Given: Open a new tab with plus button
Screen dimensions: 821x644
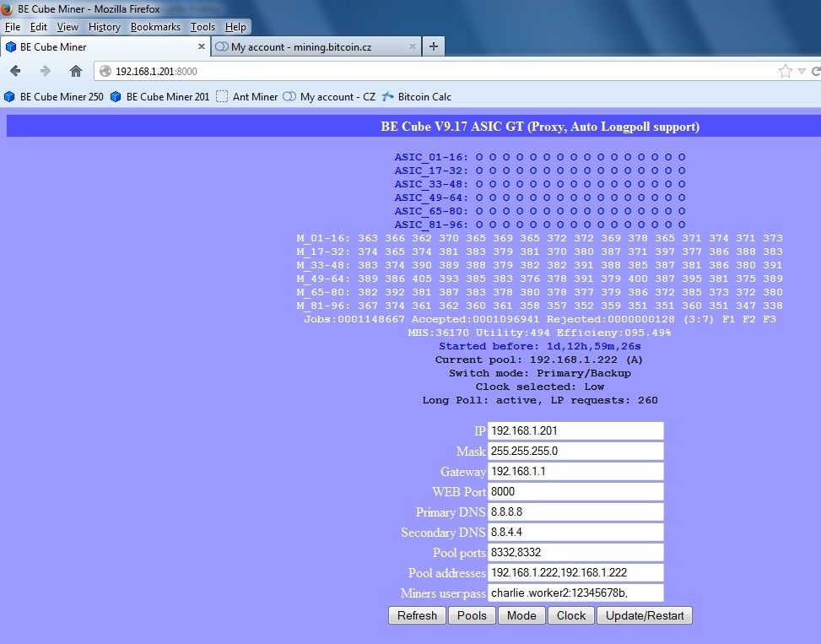Looking at the screenshot, I should click(434, 46).
